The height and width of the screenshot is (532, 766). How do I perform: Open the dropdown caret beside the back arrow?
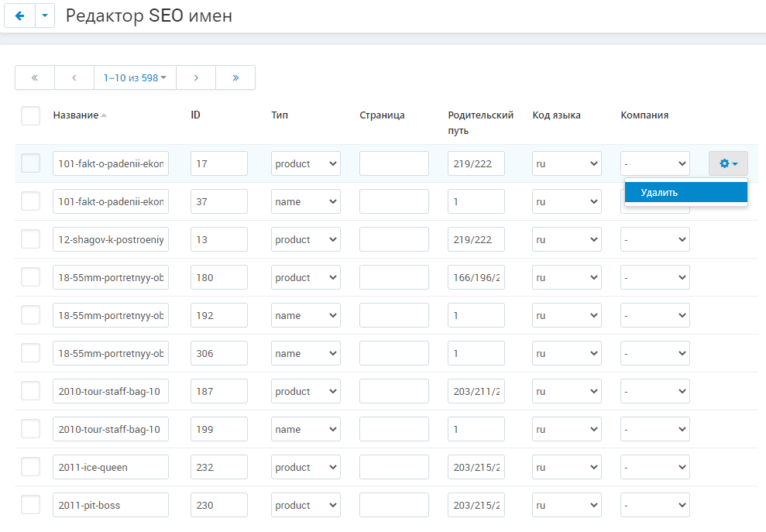(x=45, y=15)
